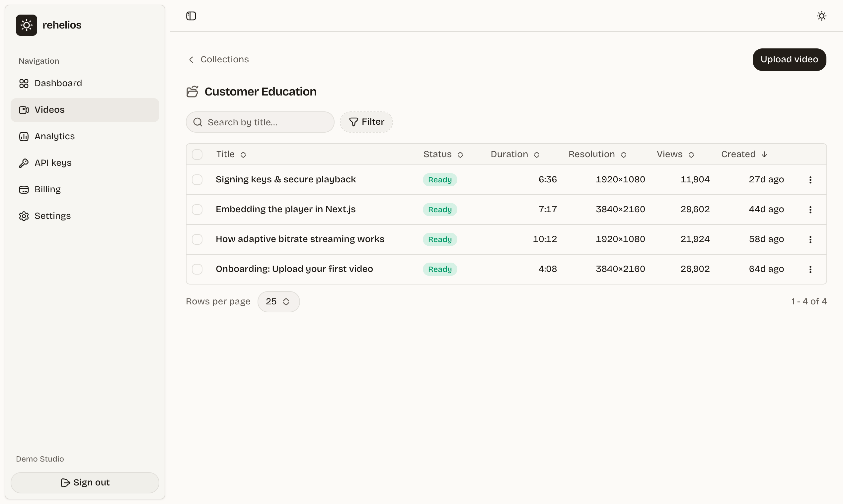Click the API keys key icon

click(x=24, y=163)
